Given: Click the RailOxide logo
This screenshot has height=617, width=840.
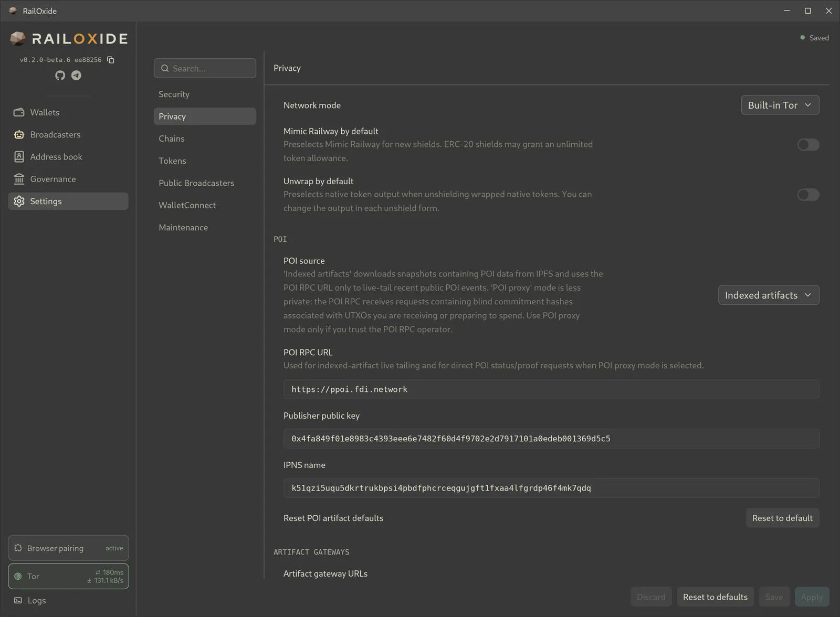Looking at the screenshot, I should tap(68, 39).
